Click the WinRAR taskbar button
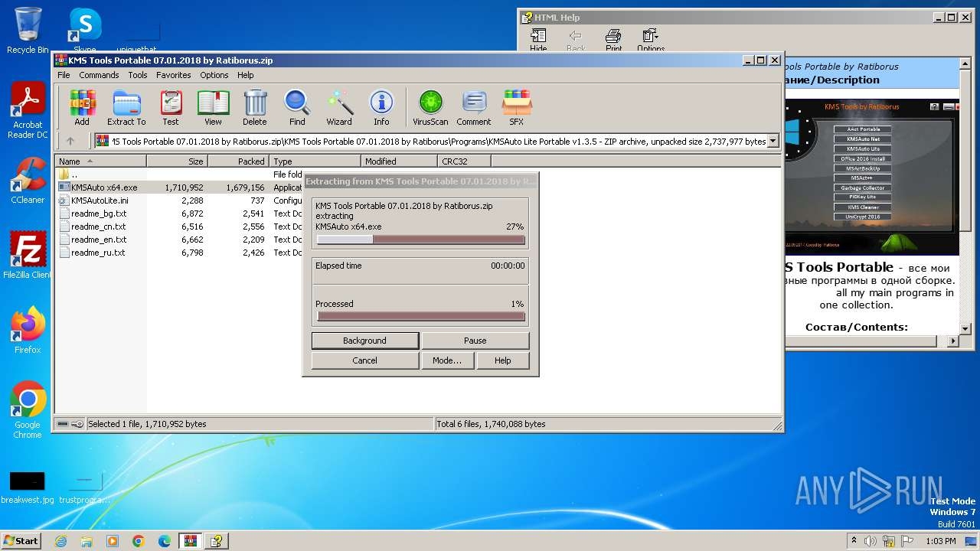The width and height of the screenshot is (980, 551). coord(191,541)
